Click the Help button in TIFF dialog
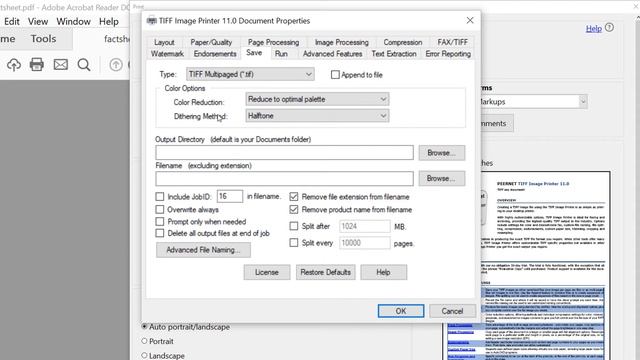Image resolution: width=640 pixels, height=360 pixels. click(384, 272)
